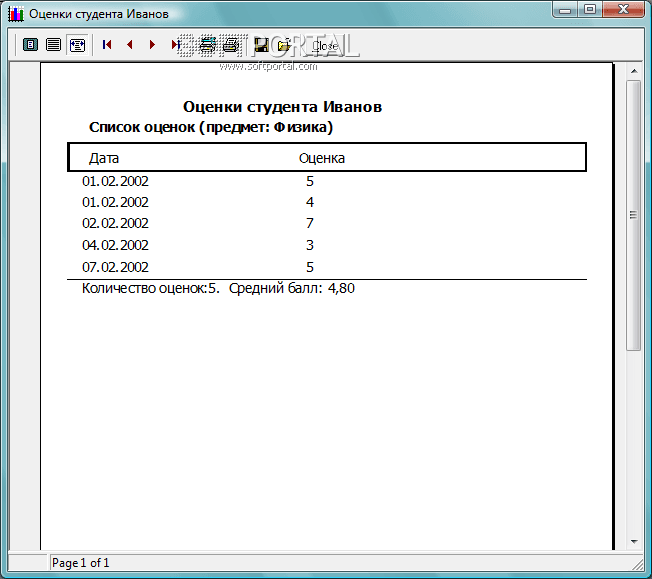Select the 100% zoom view icon

53,45
